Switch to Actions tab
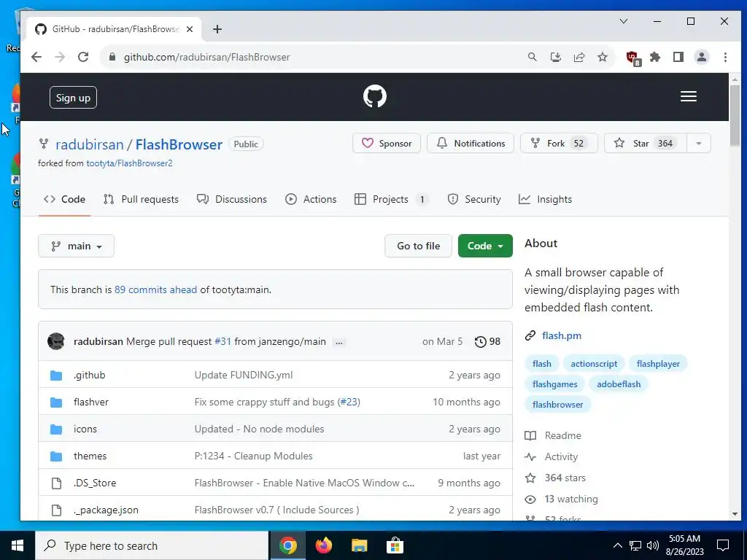 [311, 200]
